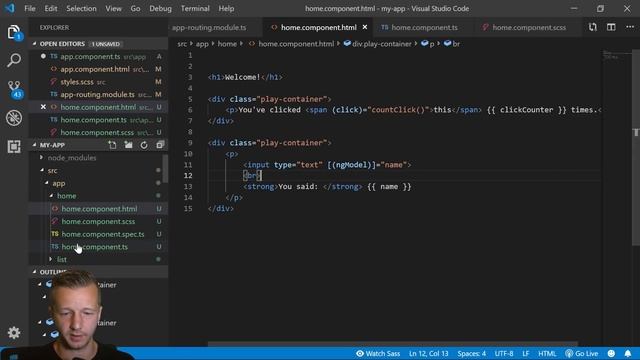This screenshot has height=360, width=640.
Task: Open the Selection menu
Action: (x=81, y=9)
